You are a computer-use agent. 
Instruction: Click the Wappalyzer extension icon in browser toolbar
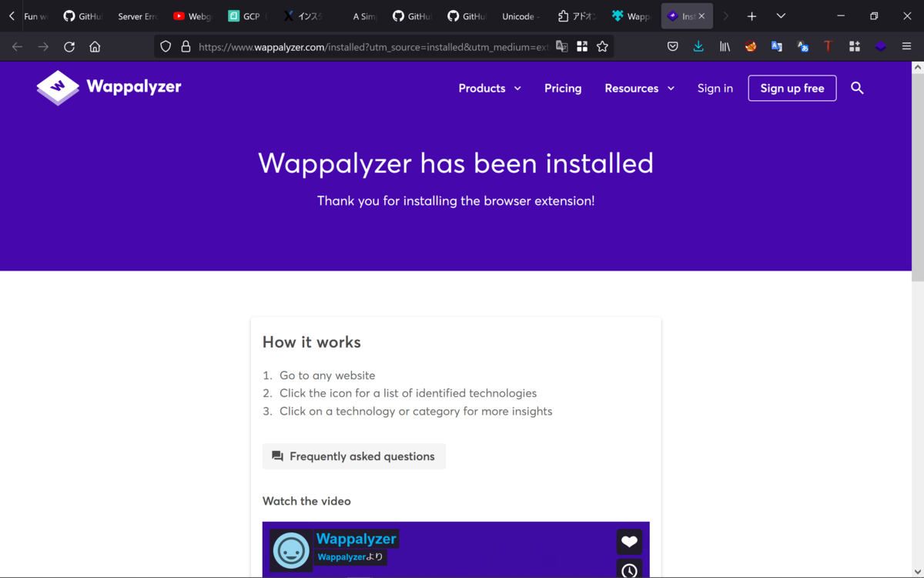coord(880,47)
